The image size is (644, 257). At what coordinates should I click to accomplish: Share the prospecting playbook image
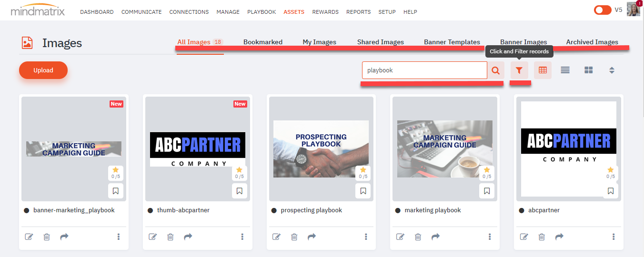tap(312, 237)
